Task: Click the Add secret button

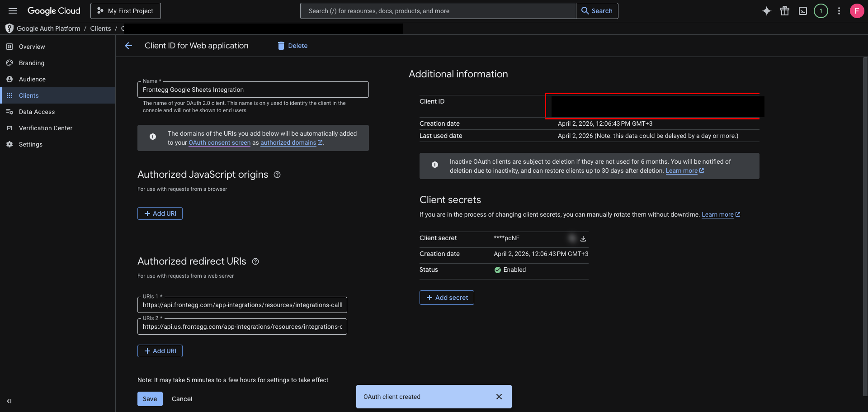Action: (447, 298)
